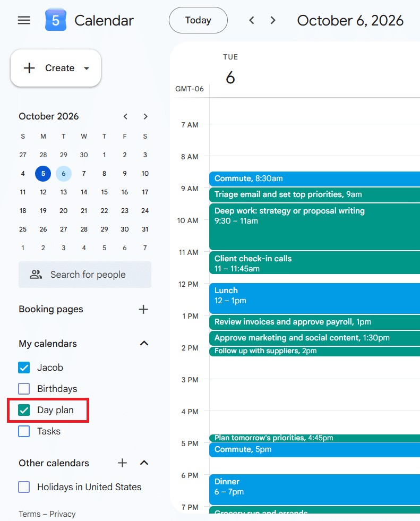Open Plan tomorrow's priorities event
This screenshot has width=420, height=521.
[314, 438]
